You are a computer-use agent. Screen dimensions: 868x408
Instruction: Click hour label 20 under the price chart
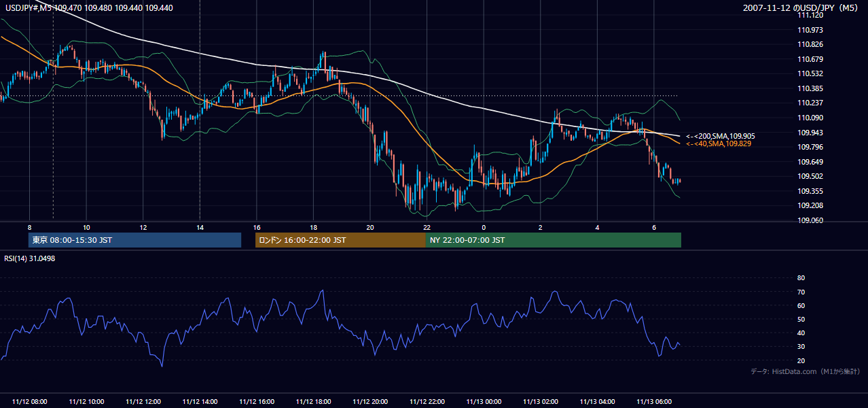370,227
